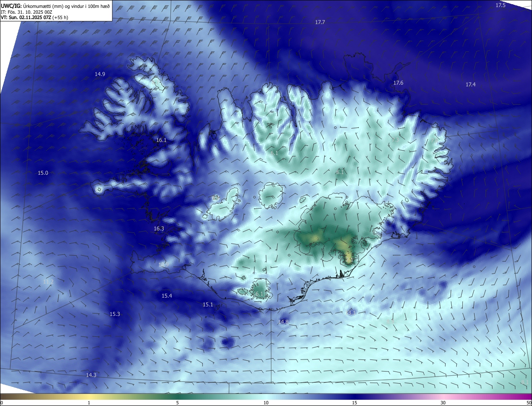
Task: Click the title "Úrkomumætti (mm) og vindur í 100m hæð"
Action: [66, 6]
